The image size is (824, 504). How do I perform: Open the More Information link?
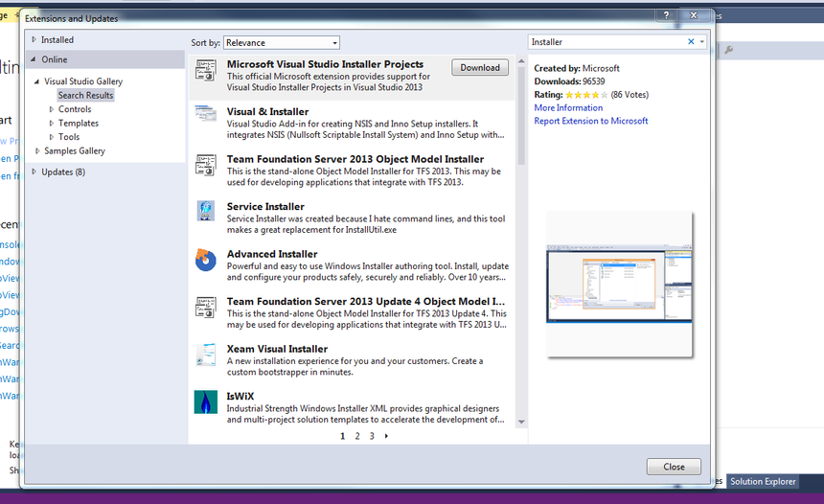click(568, 108)
